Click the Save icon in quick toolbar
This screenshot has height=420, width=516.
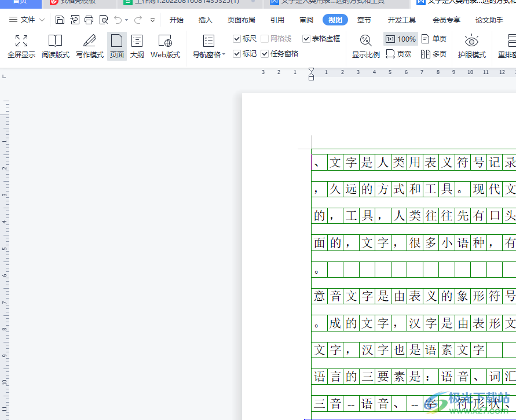coord(60,20)
